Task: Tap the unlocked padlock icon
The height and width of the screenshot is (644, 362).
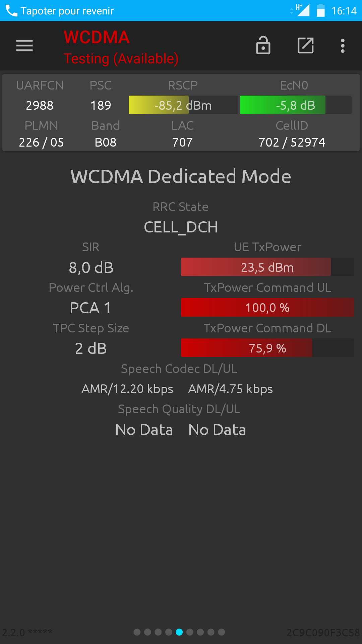Action: point(263,45)
